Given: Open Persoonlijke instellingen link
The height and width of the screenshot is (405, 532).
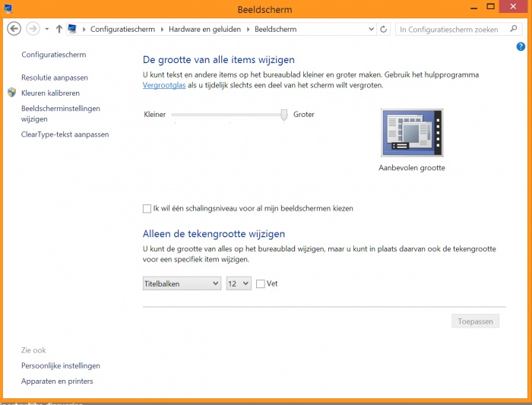Looking at the screenshot, I should click(60, 365).
